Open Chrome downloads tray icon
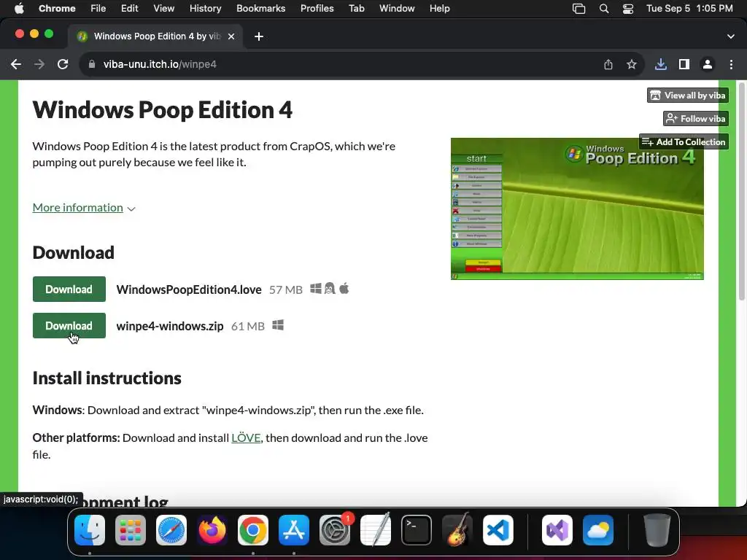 [661, 64]
